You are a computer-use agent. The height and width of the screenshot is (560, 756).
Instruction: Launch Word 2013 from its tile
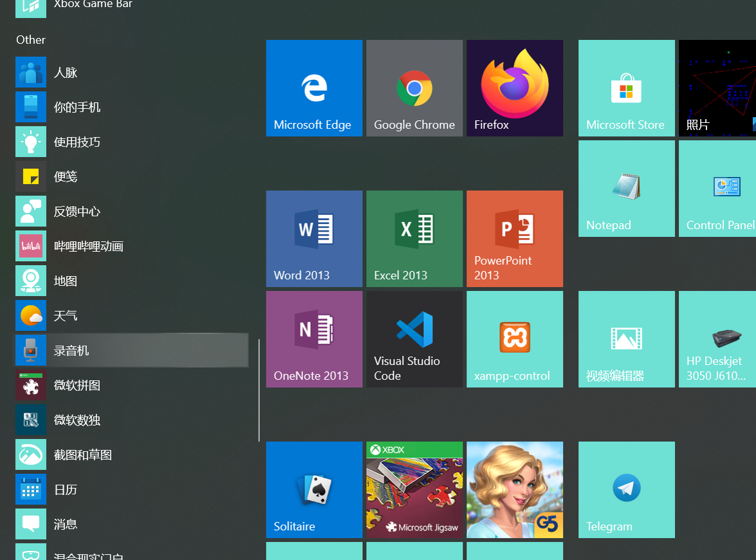click(314, 239)
